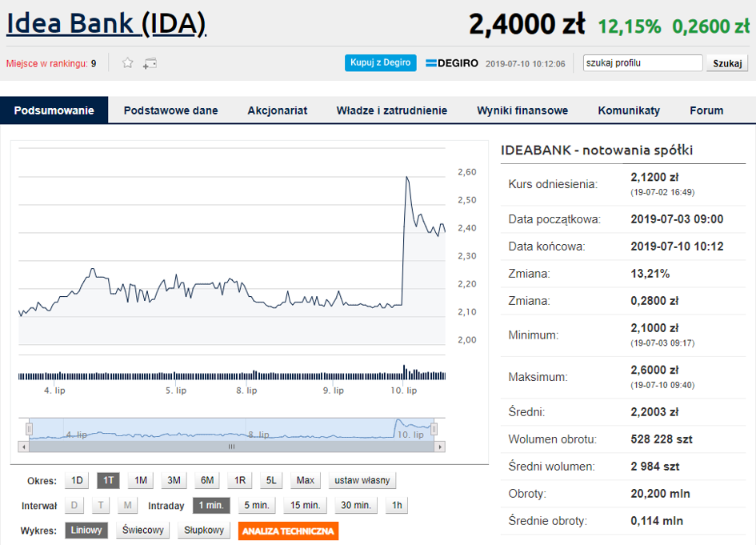Open the Akcjonariat tab

278,110
